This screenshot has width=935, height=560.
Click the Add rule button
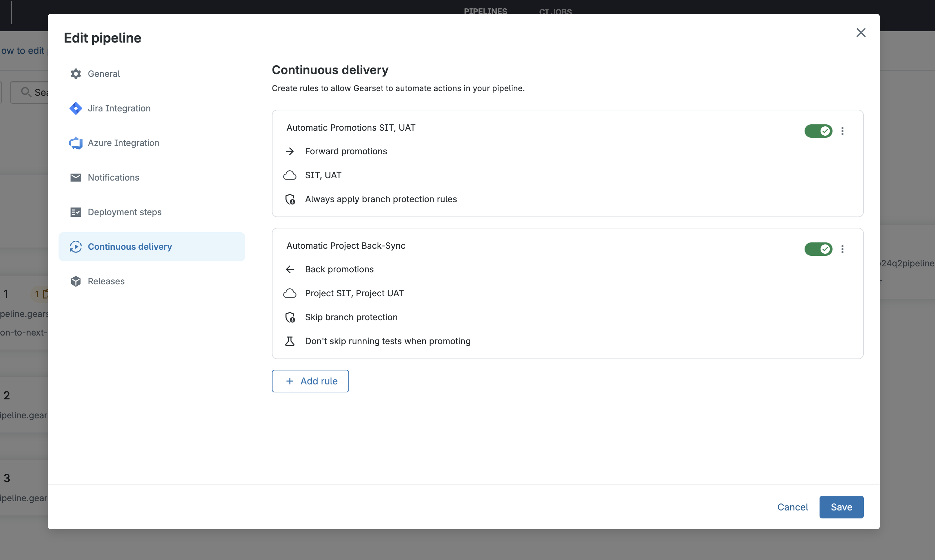pyautogui.click(x=310, y=381)
